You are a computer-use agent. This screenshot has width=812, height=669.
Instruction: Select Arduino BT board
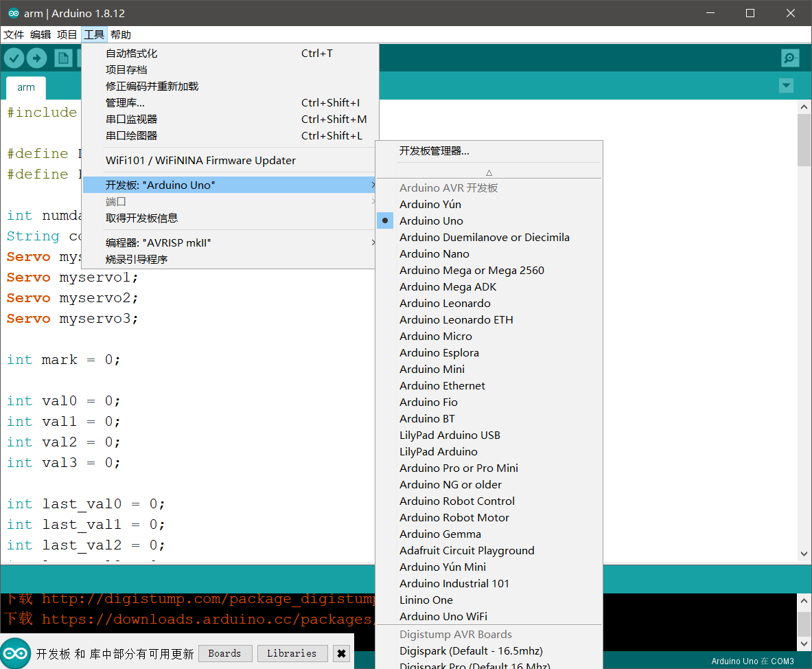tap(489, 419)
